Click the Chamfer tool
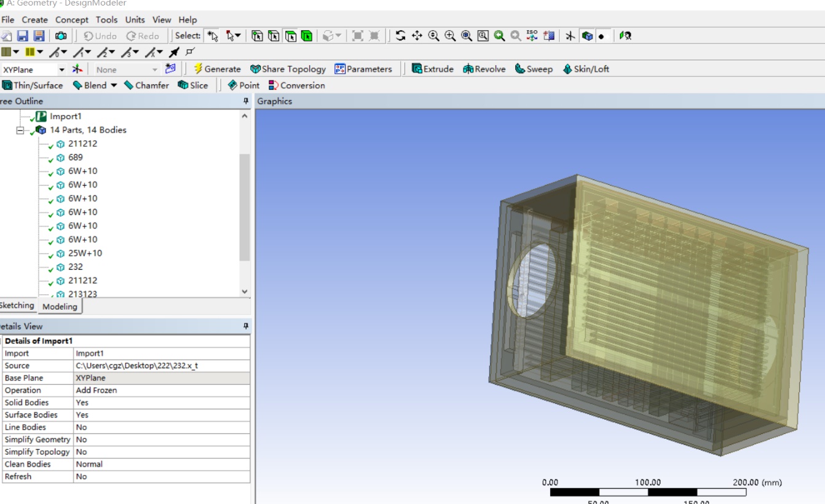The image size is (825, 504). 146,85
